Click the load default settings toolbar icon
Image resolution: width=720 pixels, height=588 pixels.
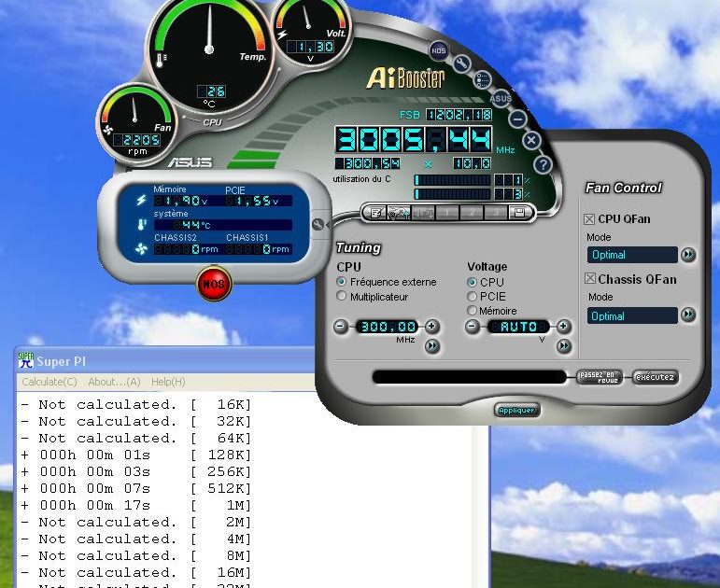(x=399, y=213)
